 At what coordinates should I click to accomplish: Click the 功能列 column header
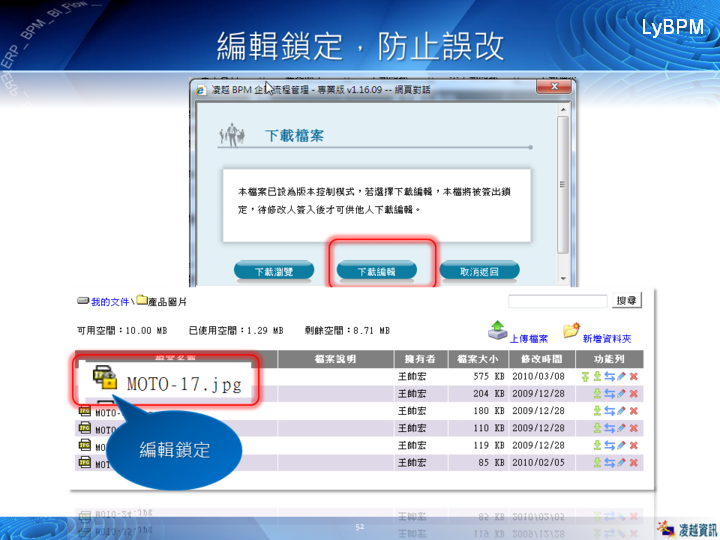[x=609, y=359]
